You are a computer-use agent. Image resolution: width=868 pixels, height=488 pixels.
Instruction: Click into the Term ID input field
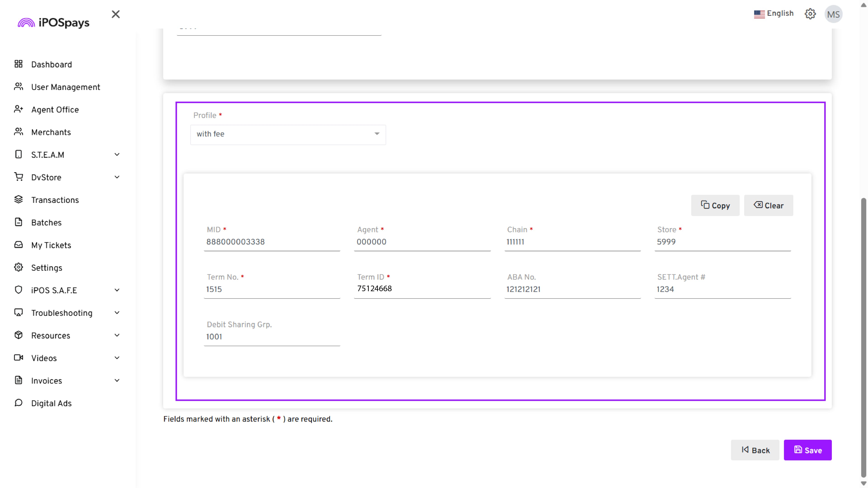[422, 289]
